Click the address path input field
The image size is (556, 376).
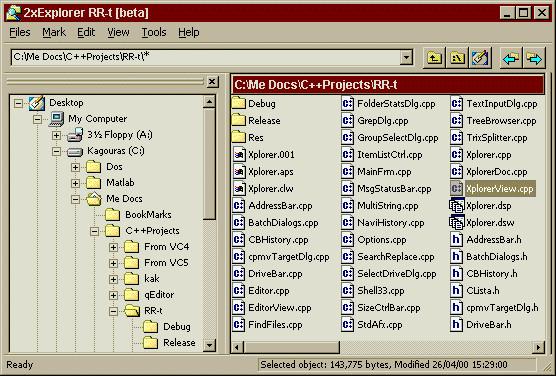click(206, 57)
